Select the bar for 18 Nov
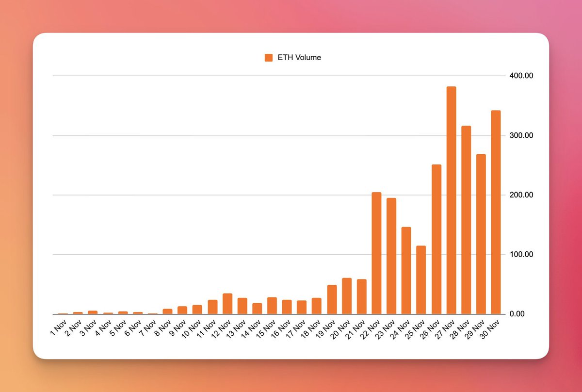This screenshot has width=582, height=392. 317,306
